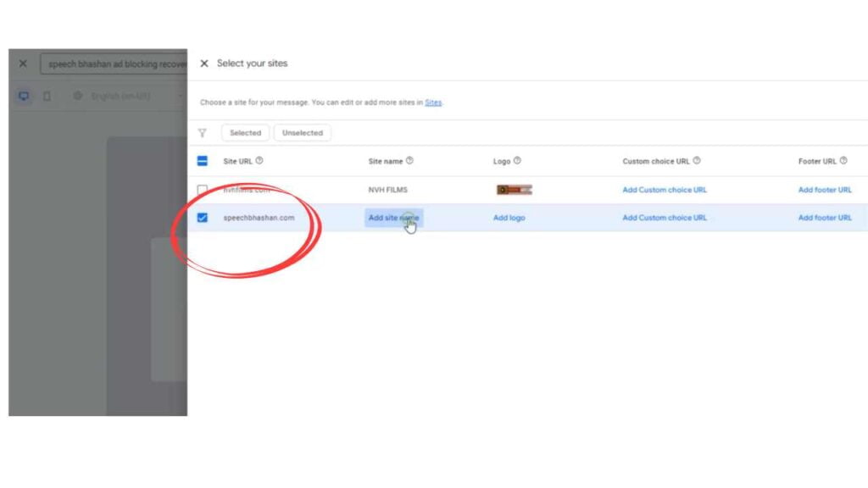Switch to desktop preview icon

tap(24, 97)
